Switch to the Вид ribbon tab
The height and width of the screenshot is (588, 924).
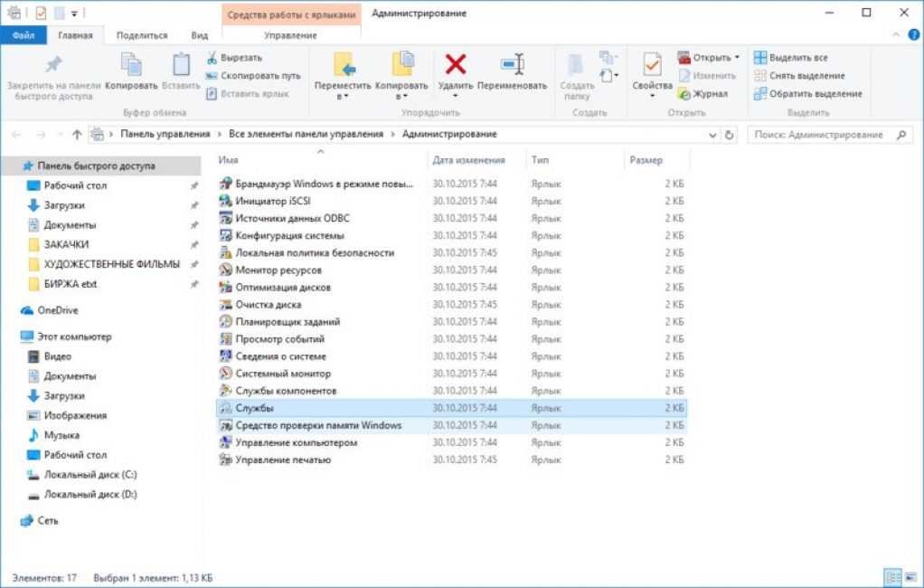click(x=200, y=35)
